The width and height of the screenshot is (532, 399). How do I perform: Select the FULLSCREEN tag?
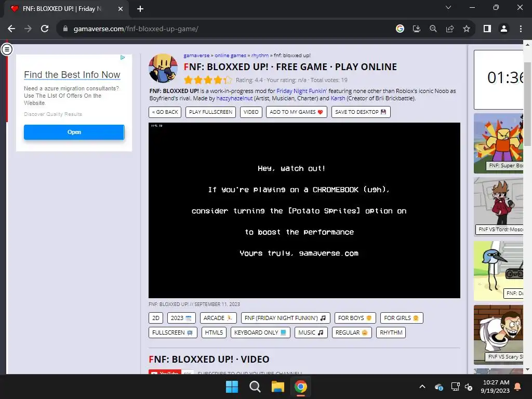point(172,332)
